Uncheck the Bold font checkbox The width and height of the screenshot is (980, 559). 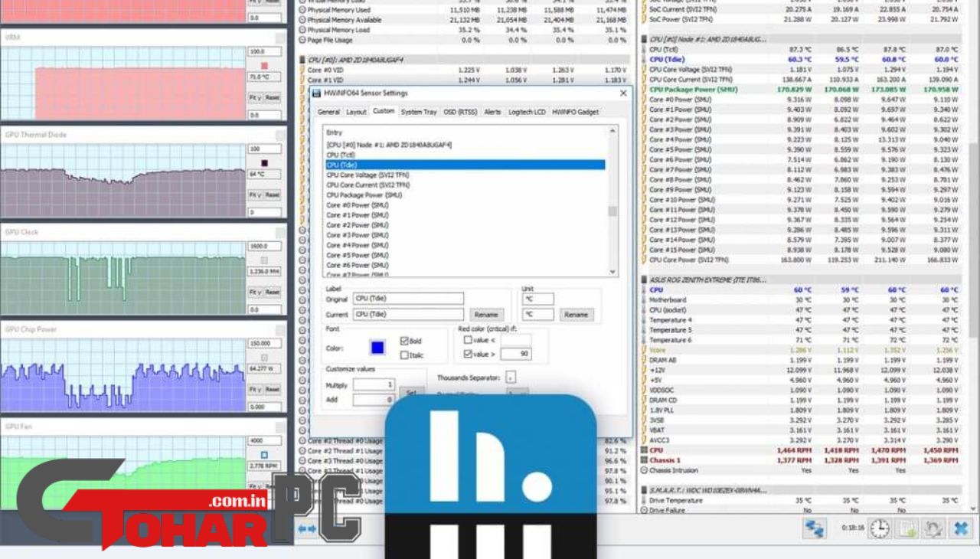(404, 341)
